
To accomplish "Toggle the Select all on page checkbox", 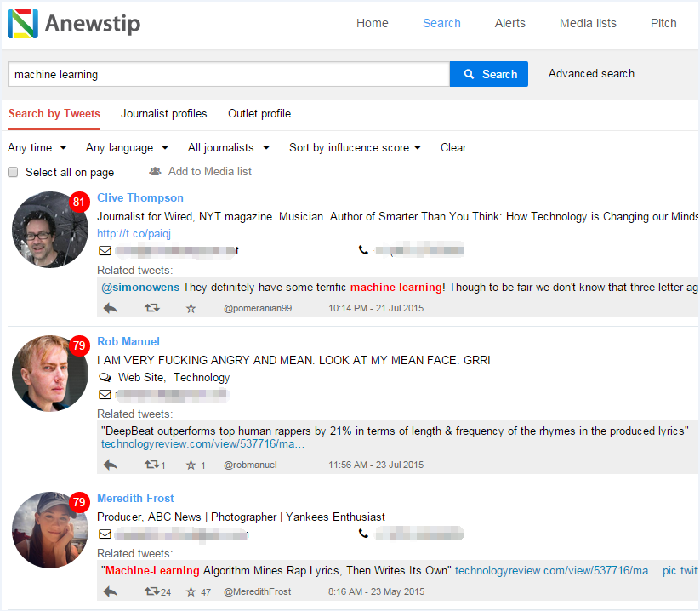I will pos(13,172).
